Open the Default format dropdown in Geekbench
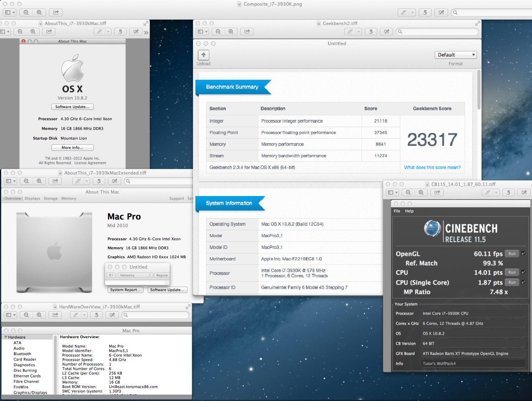Screen dimensions: 532x401 [456, 55]
